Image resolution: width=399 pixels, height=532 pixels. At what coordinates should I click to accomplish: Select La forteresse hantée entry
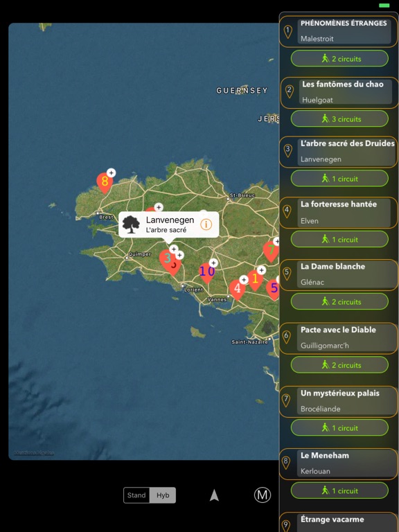(338, 213)
